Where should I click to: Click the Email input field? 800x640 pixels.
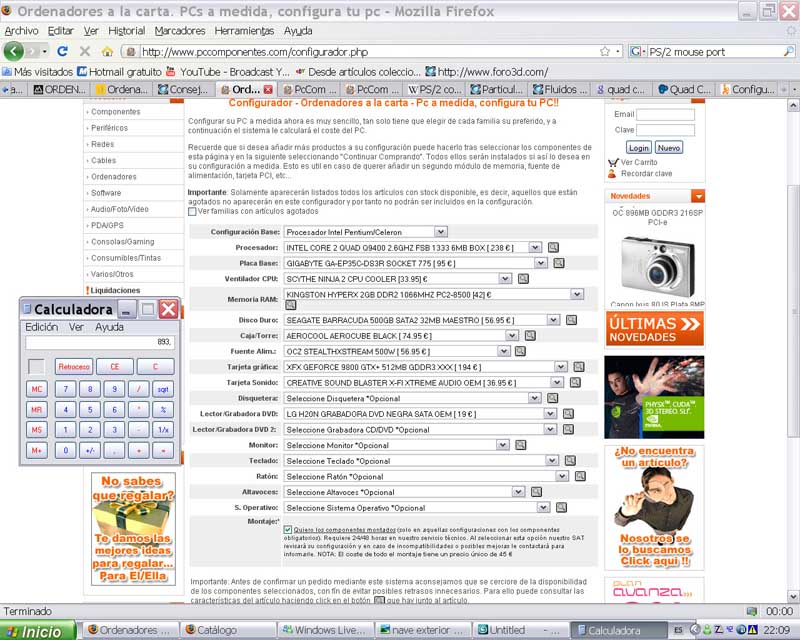click(x=665, y=114)
